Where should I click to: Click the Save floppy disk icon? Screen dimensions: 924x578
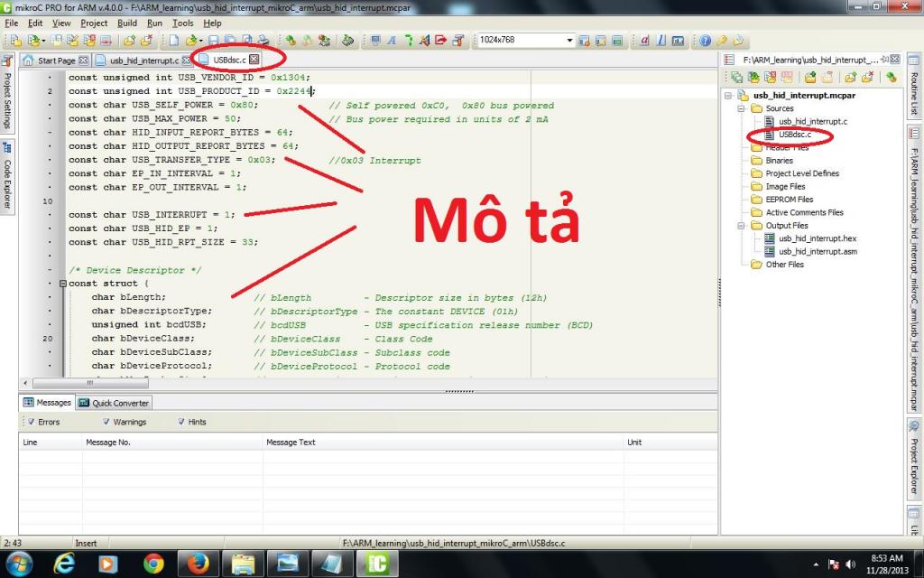pos(213,40)
